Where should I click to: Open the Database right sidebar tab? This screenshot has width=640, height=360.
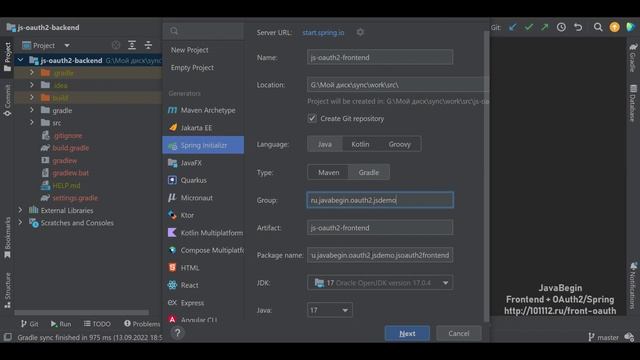(x=633, y=103)
